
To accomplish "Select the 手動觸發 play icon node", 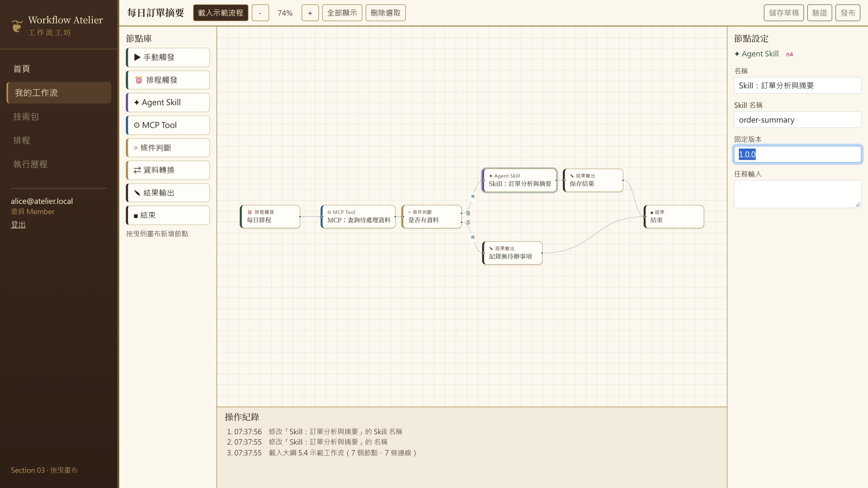I will click(x=168, y=58).
